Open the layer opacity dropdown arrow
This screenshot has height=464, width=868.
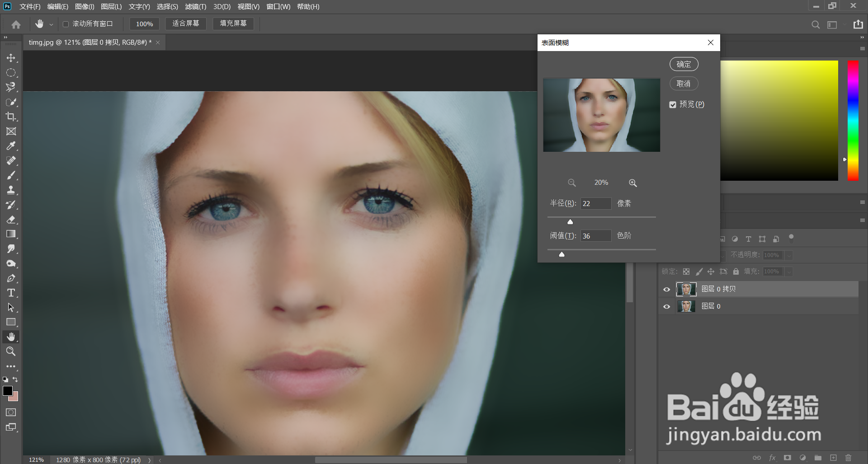pos(789,255)
